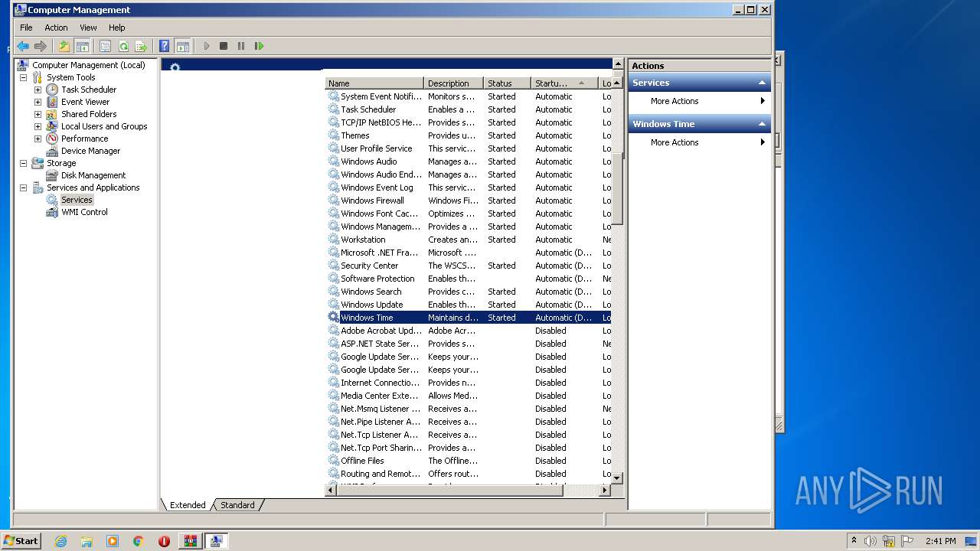The width and height of the screenshot is (980, 551).
Task: Click the Pause Service toolbar icon
Action: click(241, 46)
